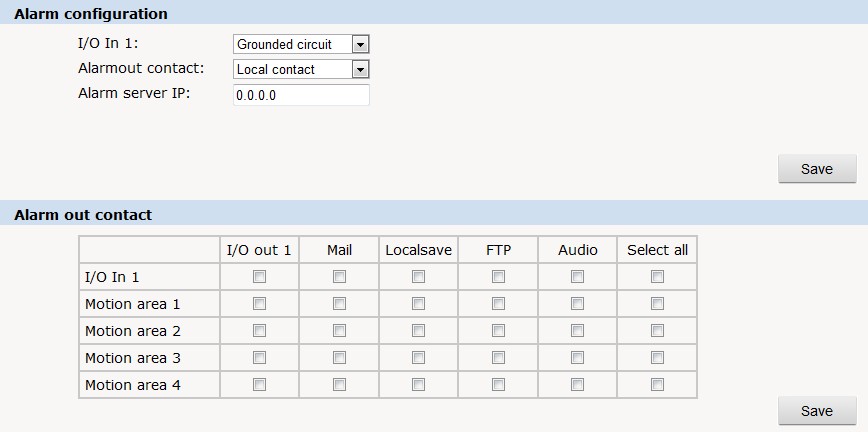Expand the Alarmout contact dropdown

pyautogui.click(x=301, y=69)
